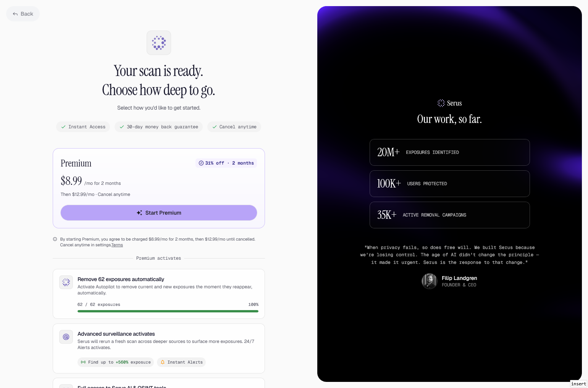Click the Cancel anytime pill
This screenshot has height=388, width=588.
[x=234, y=127]
